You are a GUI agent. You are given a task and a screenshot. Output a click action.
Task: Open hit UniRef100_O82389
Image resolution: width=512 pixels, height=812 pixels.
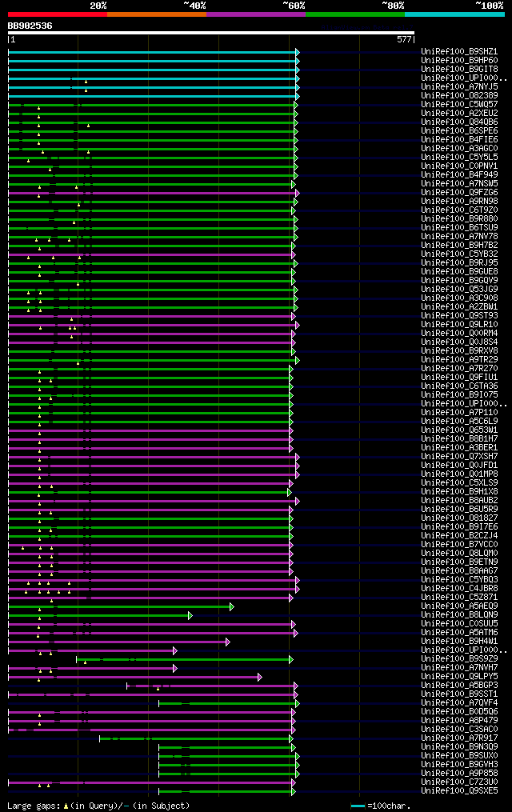pyautogui.click(x=459, y=96)
